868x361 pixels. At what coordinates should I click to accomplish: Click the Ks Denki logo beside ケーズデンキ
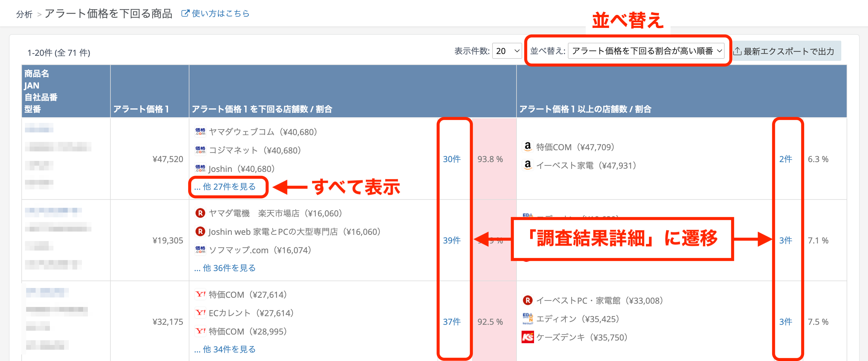[527, 337]
